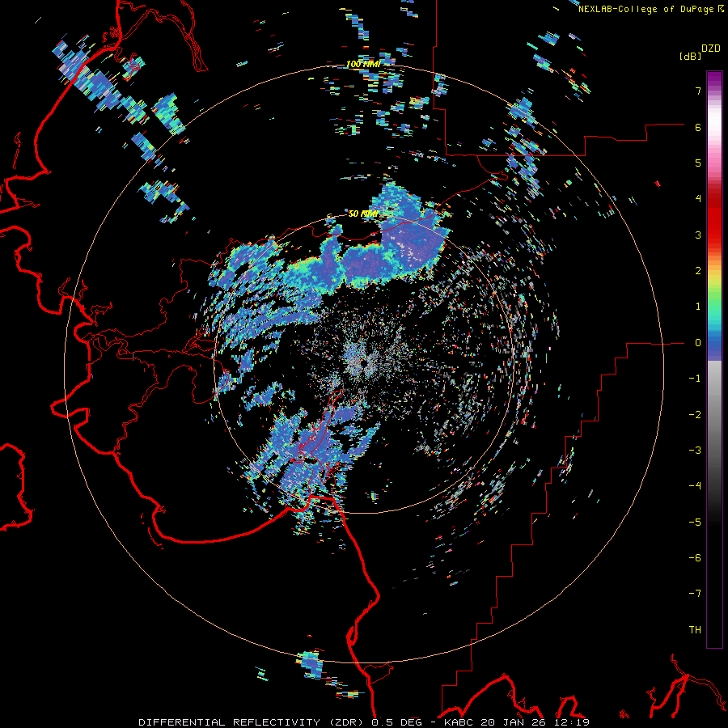Click the legend value -1
Viewport: 728px width, 728px height.
click(695, 379)
